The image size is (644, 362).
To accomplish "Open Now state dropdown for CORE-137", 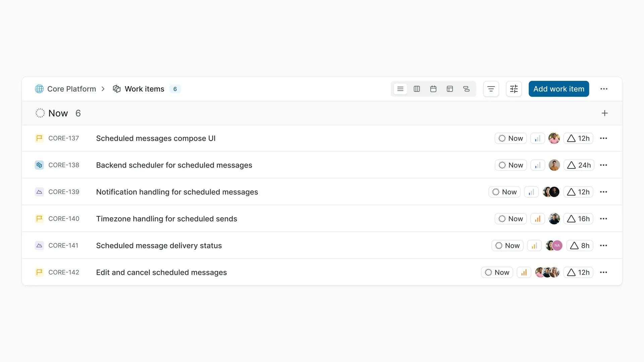I will pos(511,138).
